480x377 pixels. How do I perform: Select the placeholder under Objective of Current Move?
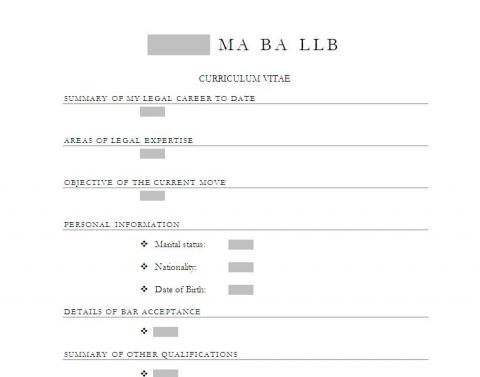tap(152, 196)
